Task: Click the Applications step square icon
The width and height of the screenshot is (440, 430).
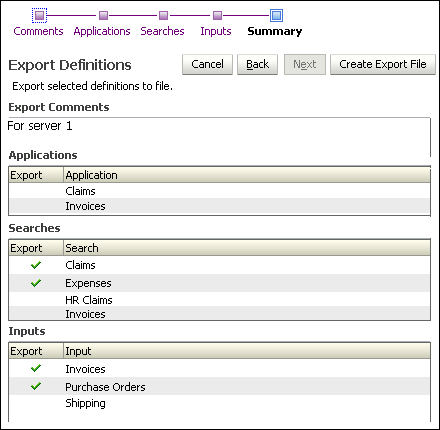Action: (104, 15)
